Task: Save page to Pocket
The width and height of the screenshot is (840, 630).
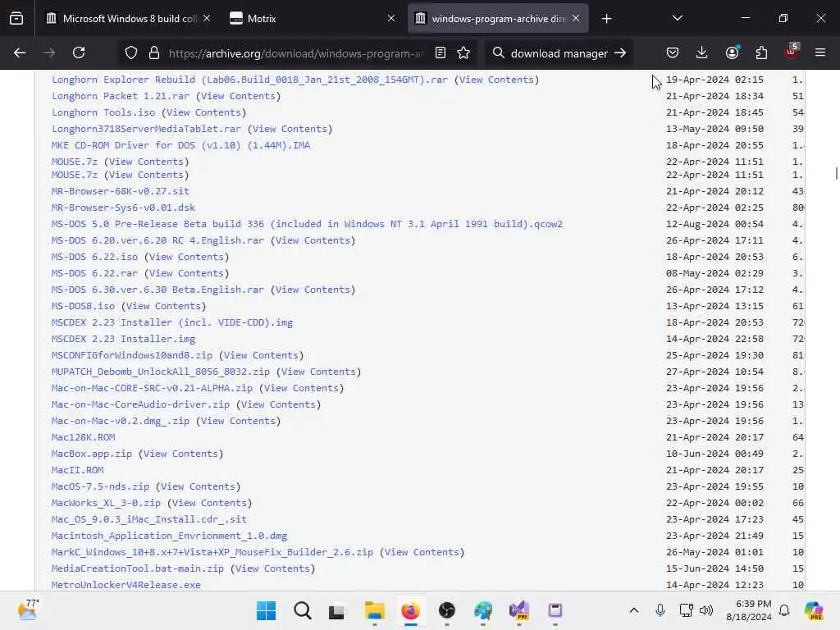Action: [x=673, y=53]
